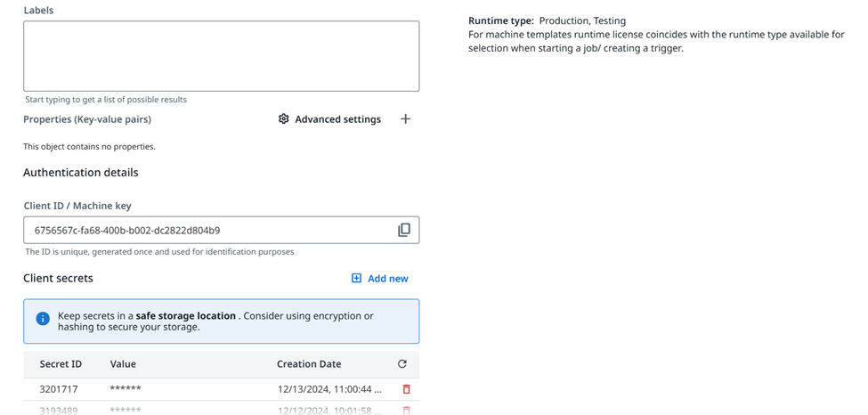Click the Add new link text
Viewport: 868px width, 415px height.
(x=388, y=279)
